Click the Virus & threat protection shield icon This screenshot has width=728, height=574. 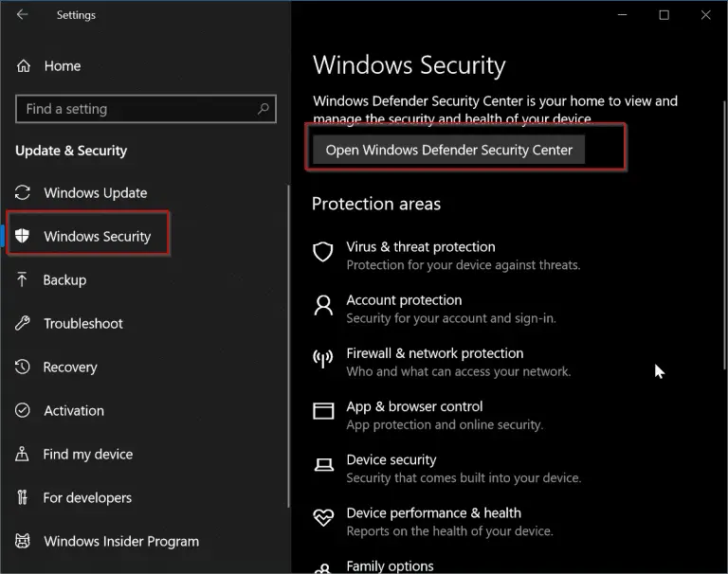[322, 252]
